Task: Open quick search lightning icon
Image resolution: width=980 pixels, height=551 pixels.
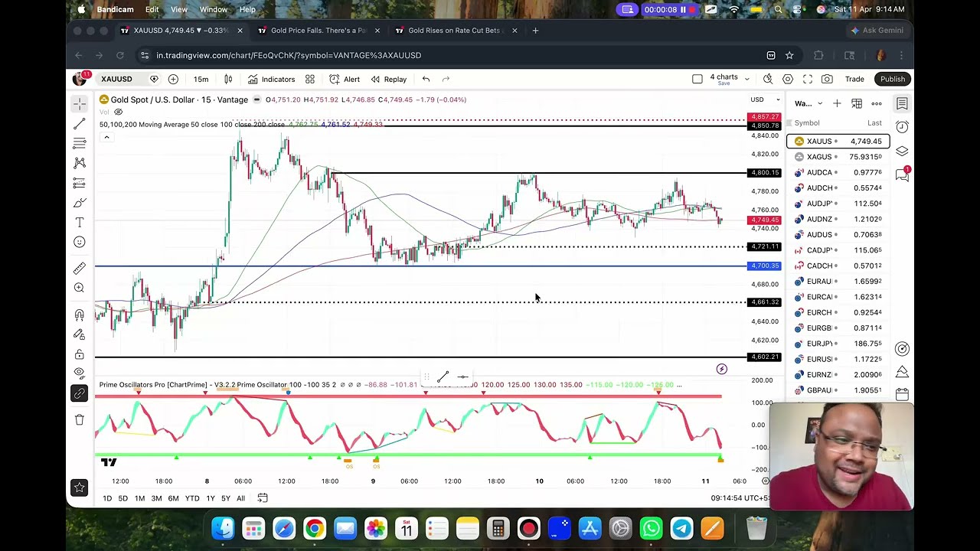Action: tap(768, 79)
